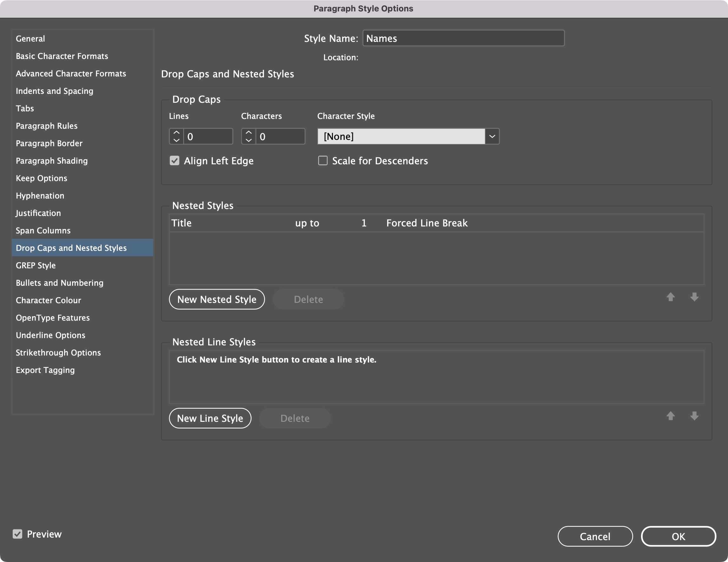Switch to the GREP Style section
728x562 pixels.
click(x=36, y=265)
